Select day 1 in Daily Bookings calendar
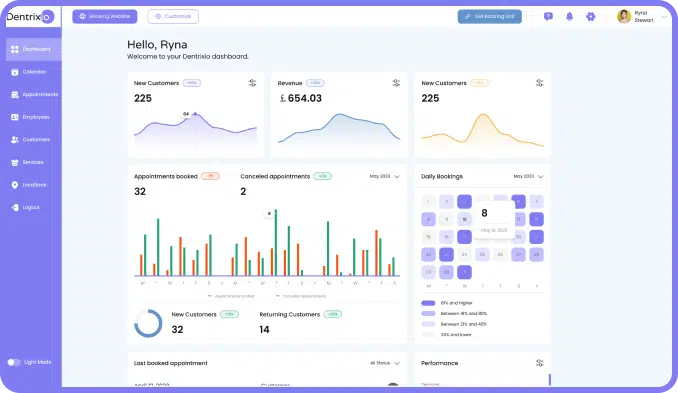 (429, 201)
